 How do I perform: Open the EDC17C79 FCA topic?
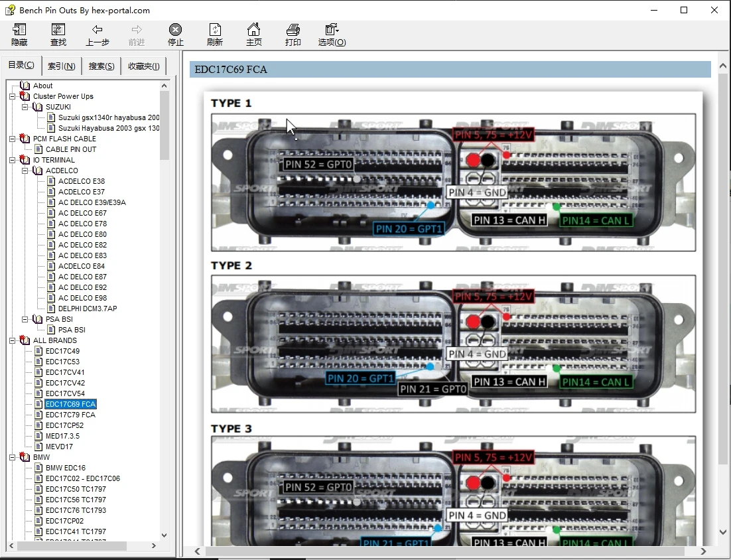pyautogui.click(x=70, y=415)
